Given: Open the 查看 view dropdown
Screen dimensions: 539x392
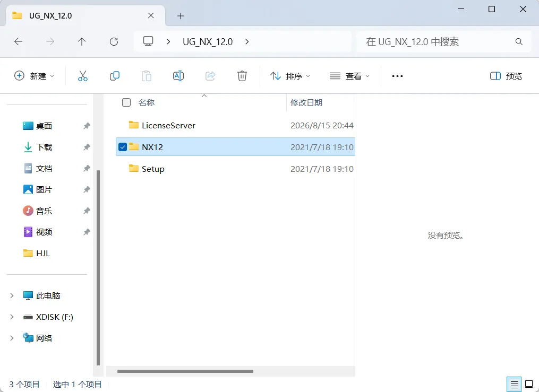Looking at the screenshot, I should click(x=349, y=76).
